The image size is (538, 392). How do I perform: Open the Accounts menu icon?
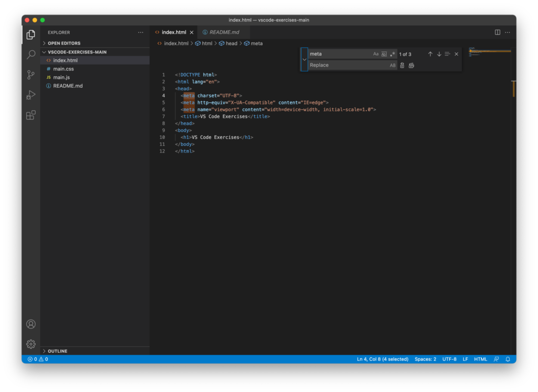click(31, 324)
